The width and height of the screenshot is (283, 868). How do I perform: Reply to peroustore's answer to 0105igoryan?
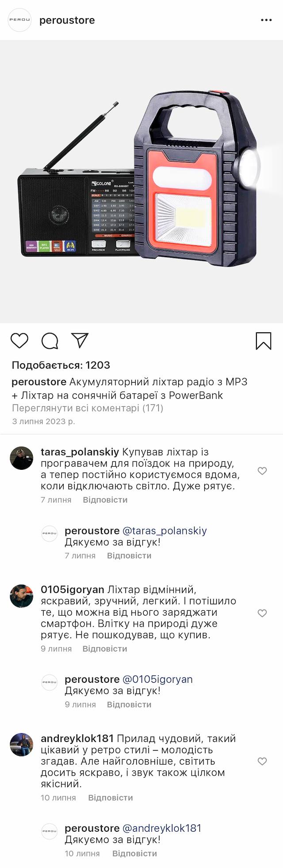129,704
